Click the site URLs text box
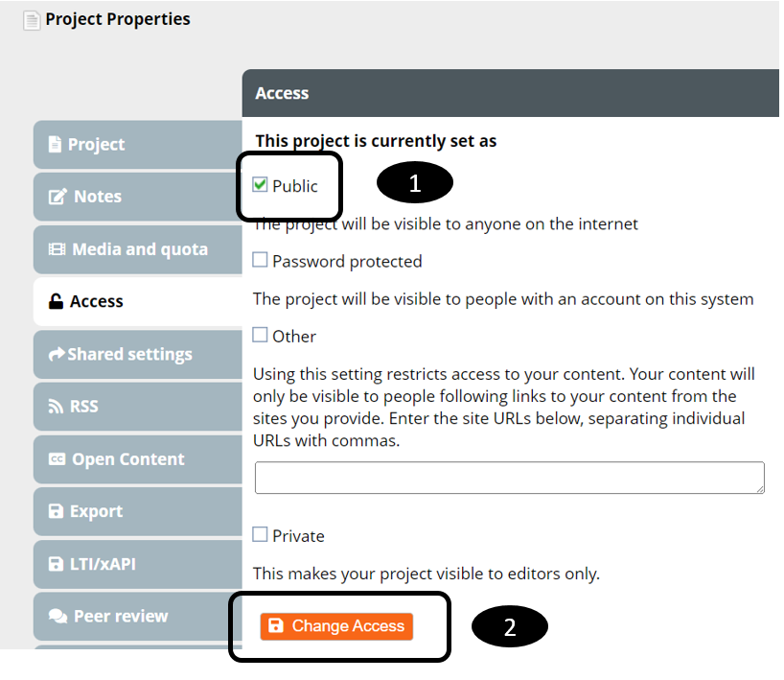 coord(509,478)
